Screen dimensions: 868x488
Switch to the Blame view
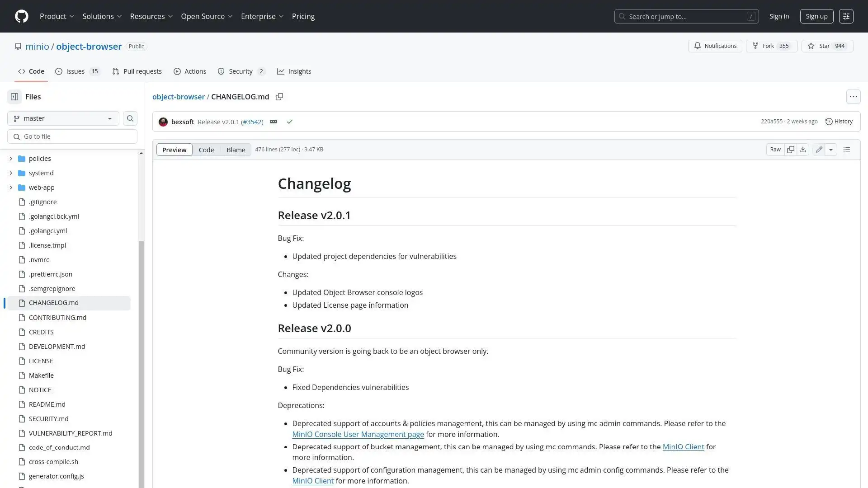click(236, 150)
